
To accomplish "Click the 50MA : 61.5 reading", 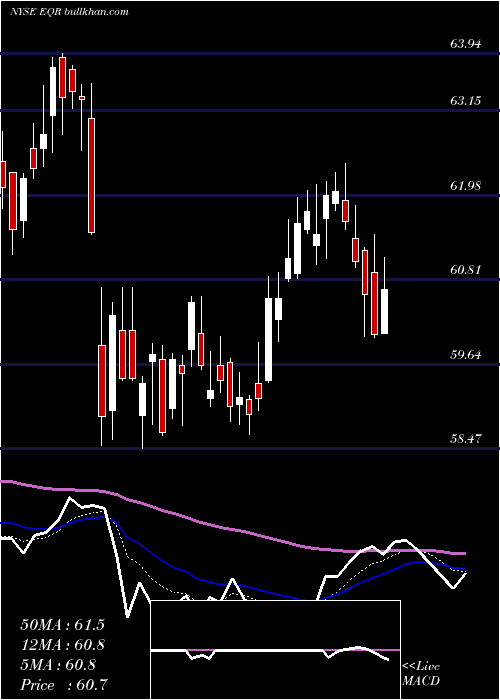I will tap(62, 625).
